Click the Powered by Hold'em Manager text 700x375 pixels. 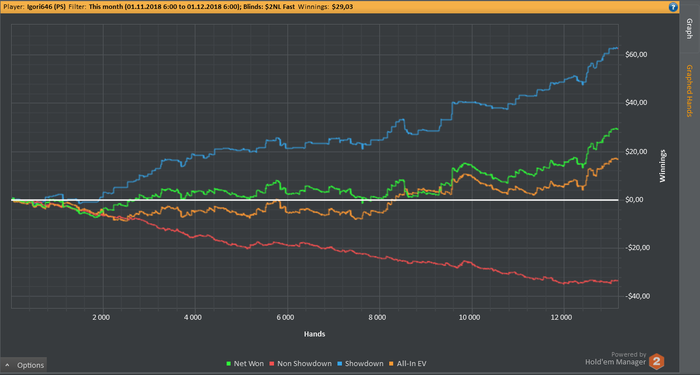(x=616, y=358)
